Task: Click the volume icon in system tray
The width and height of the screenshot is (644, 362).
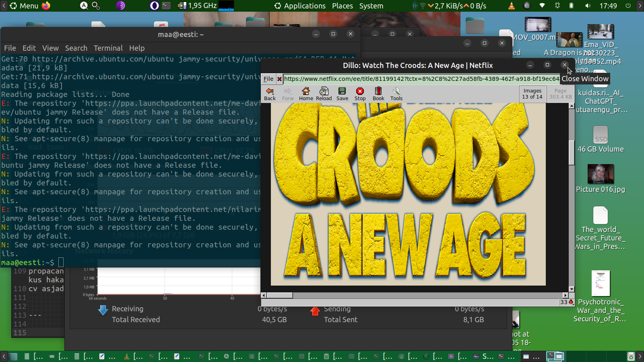Action: click(588, 6)
